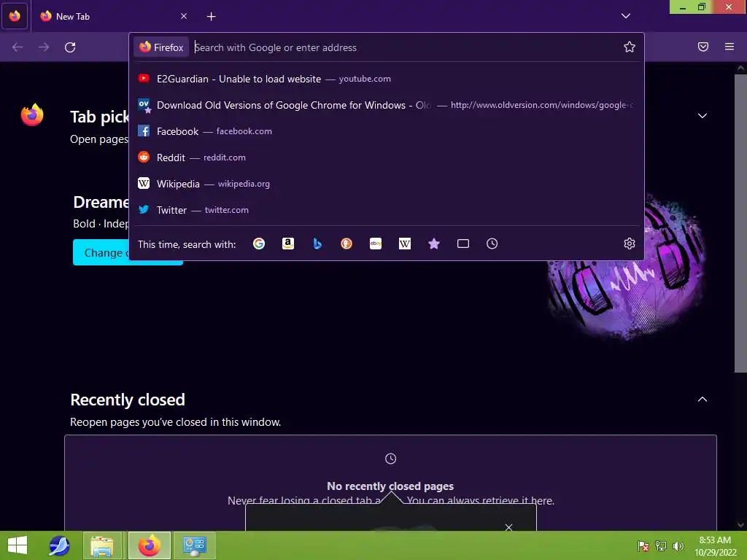This screenshot has width=747, height=560.
Task: Click the page vertical scrollbar
Action: click(740, 224)
